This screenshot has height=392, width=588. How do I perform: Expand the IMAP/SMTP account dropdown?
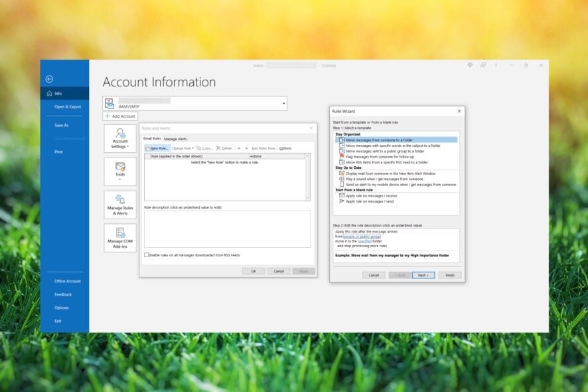[284, 104]
